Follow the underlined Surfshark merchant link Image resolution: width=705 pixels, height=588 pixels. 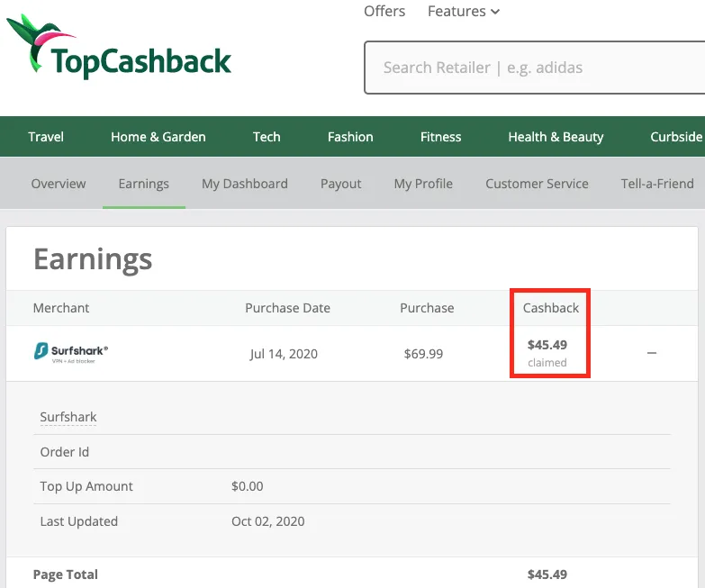pos(68,417)
